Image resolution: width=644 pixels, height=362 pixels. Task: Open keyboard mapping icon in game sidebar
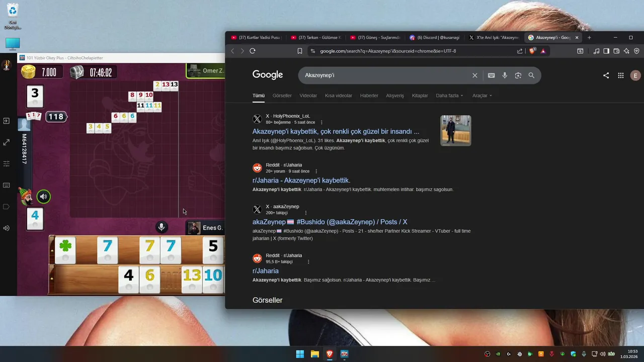pyautogui.click(x=6, y=185)
